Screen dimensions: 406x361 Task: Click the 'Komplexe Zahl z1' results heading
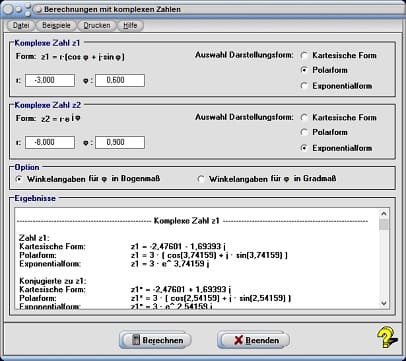[x=186, y=221]
